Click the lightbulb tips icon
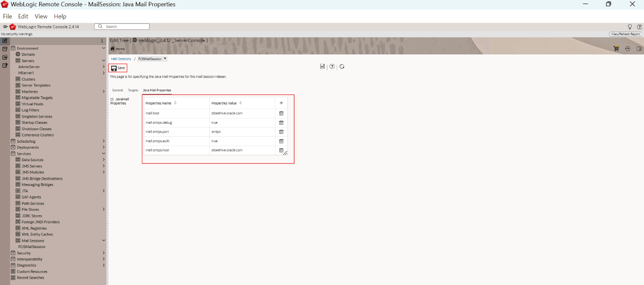644x285 pixels. point(630,27)
